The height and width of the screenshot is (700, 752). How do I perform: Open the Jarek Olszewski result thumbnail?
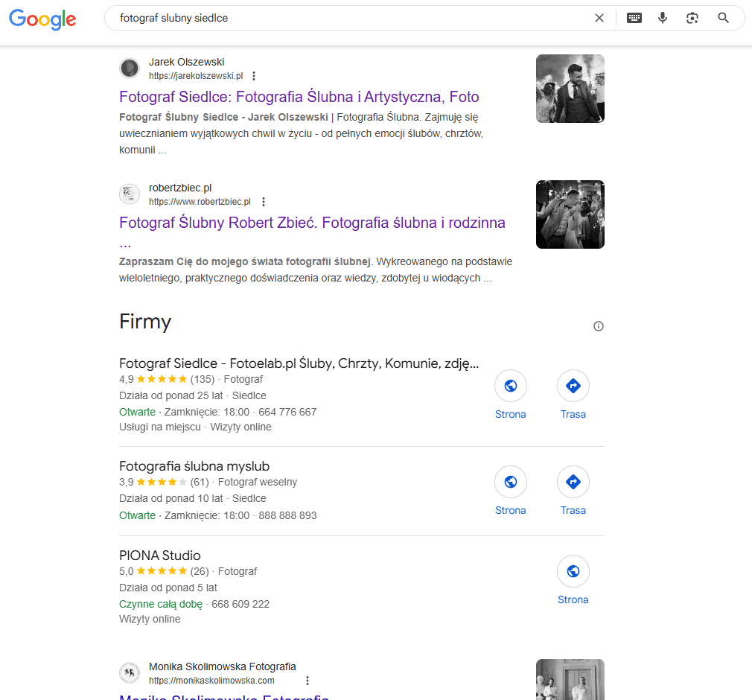click(x=570, y=89)
